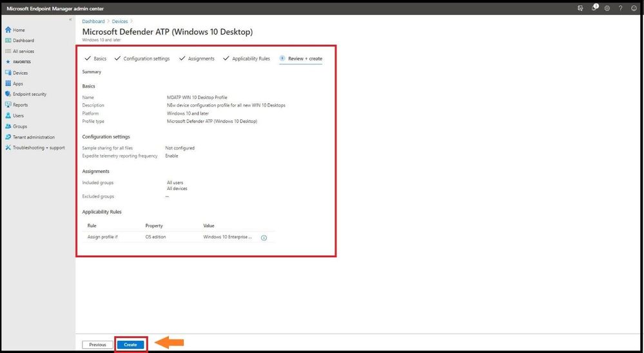Image resolution: width=644 pixels, height=353 pixels.
Task: Click 'All devices' included group
Action: [177, 189]
